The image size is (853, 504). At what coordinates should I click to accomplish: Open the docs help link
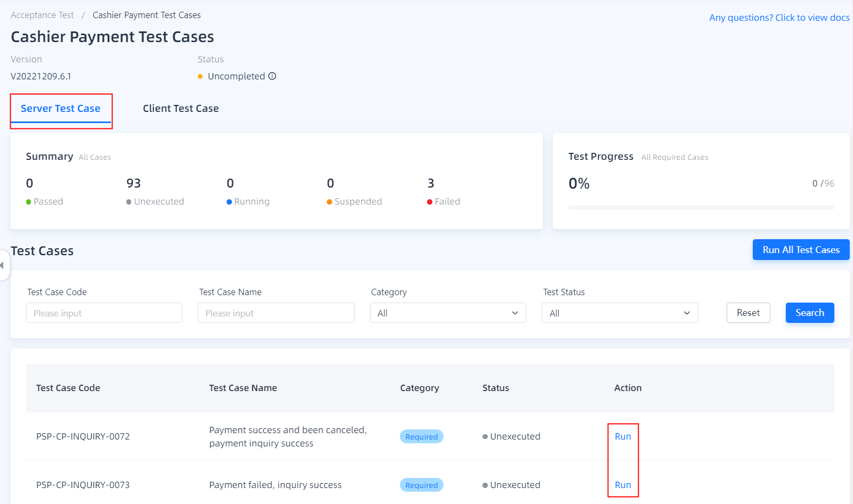click(x=779, y=18)
